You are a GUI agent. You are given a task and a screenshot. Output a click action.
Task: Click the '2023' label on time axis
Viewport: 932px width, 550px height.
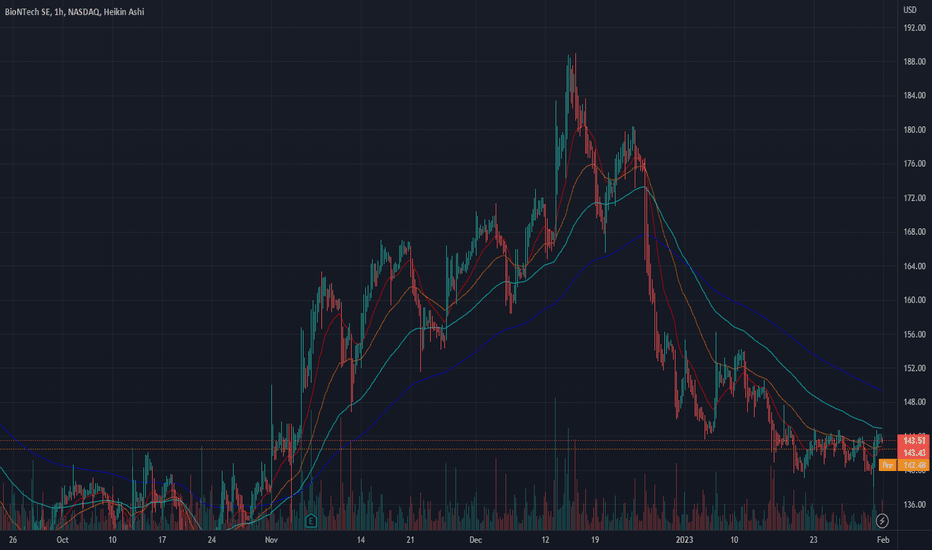point(685,540)
